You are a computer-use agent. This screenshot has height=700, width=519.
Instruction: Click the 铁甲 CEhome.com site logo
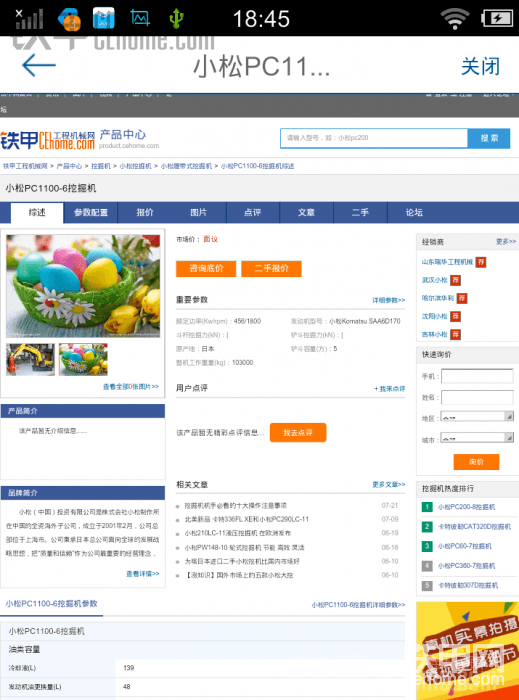pos(48,140)
